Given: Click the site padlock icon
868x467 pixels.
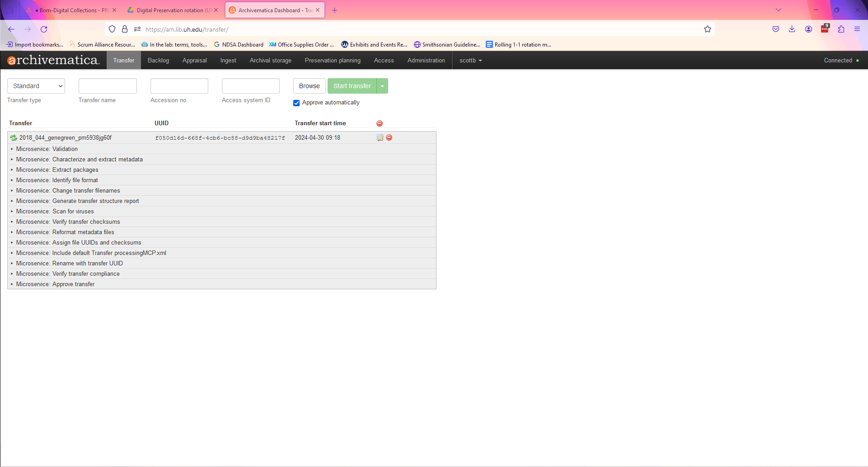Looking at the screenshot, I should 125,29.
